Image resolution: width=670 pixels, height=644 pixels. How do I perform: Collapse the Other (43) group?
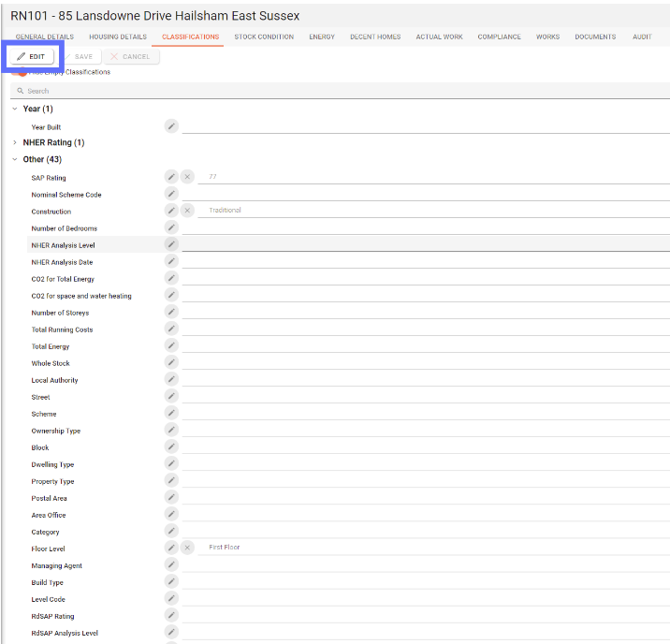[15, 160]
